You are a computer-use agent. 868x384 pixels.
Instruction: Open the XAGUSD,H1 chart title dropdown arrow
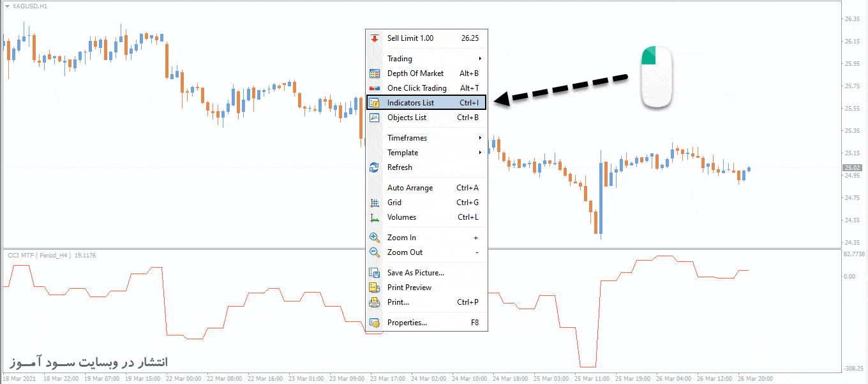click(x=7, y=6)
